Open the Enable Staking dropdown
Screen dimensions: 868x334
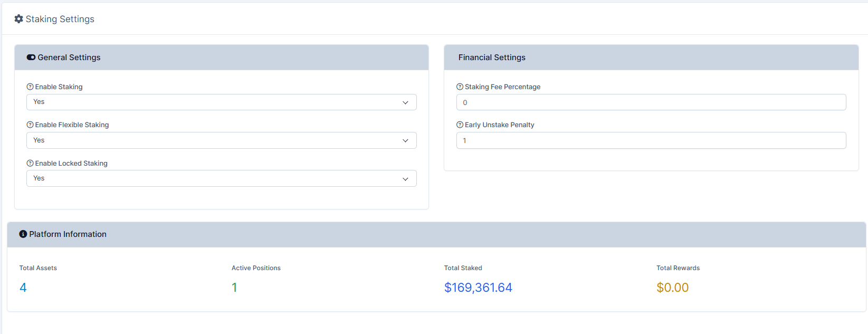point(221,102)
